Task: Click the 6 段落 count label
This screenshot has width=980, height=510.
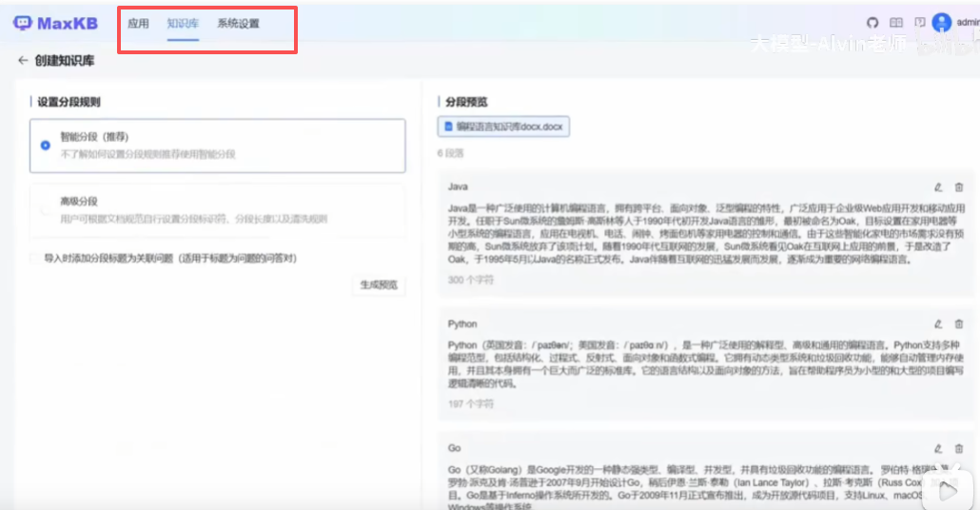Action: (451, 153)
